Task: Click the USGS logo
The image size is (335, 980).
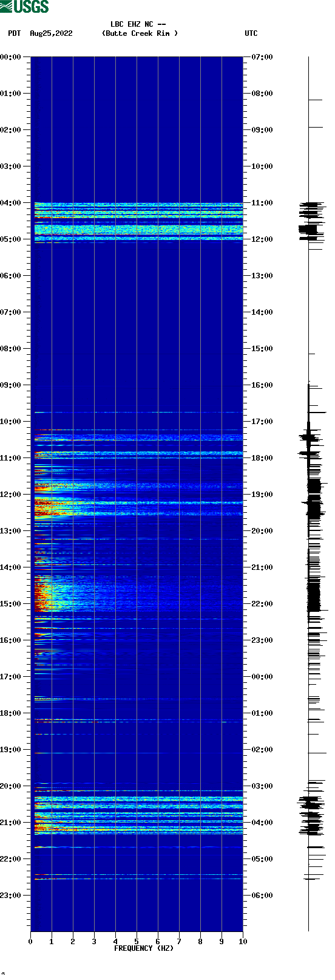Action: [x=24, y=7]
